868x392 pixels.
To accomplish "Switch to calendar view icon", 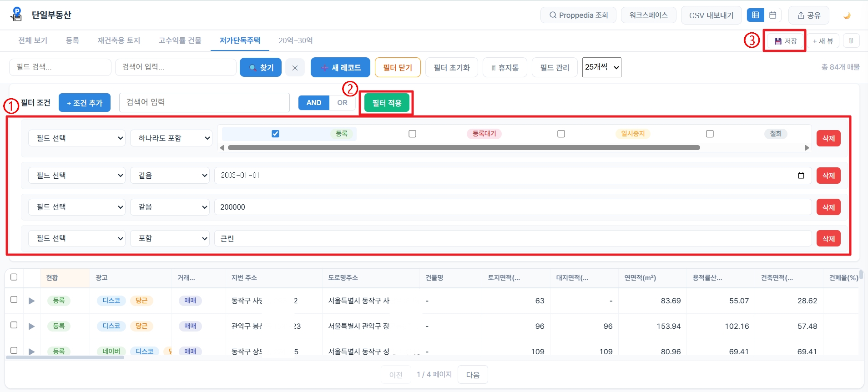I will pos(772,15).
